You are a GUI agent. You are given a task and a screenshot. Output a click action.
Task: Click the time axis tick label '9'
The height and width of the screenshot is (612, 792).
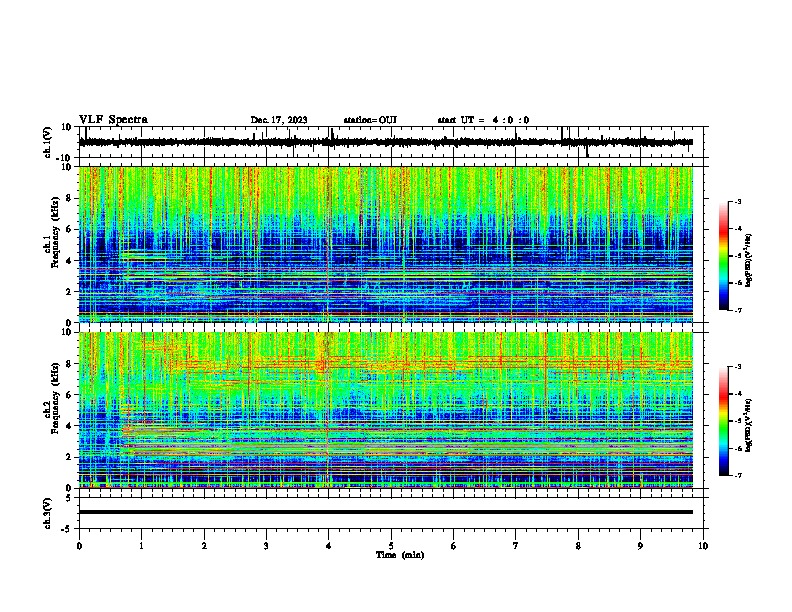click(640, 546)
